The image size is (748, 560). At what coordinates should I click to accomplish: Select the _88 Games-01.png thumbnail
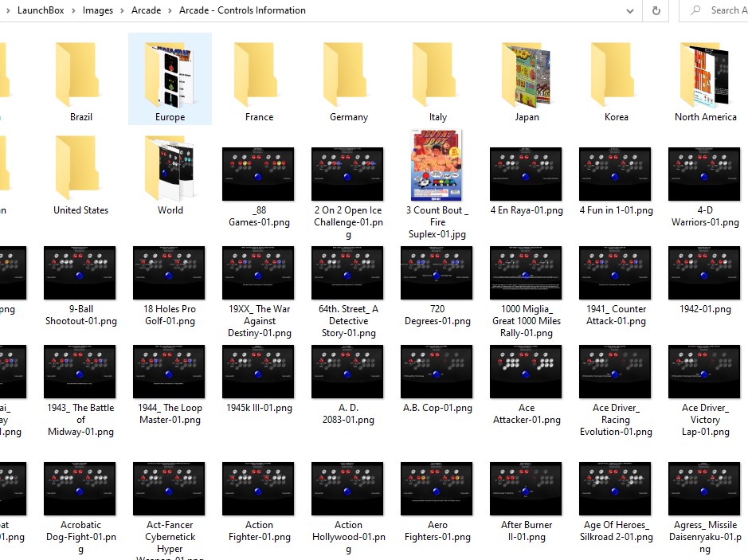tap(258, 174)
